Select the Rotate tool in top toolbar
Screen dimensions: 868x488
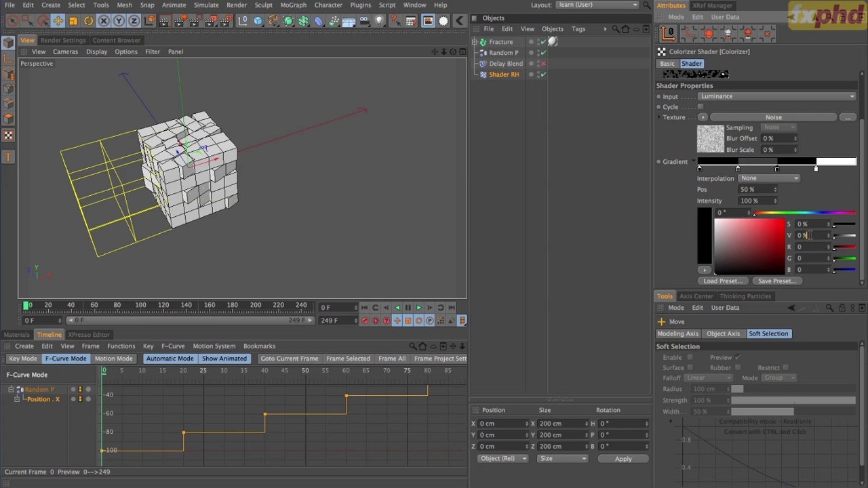pos(88,21)
